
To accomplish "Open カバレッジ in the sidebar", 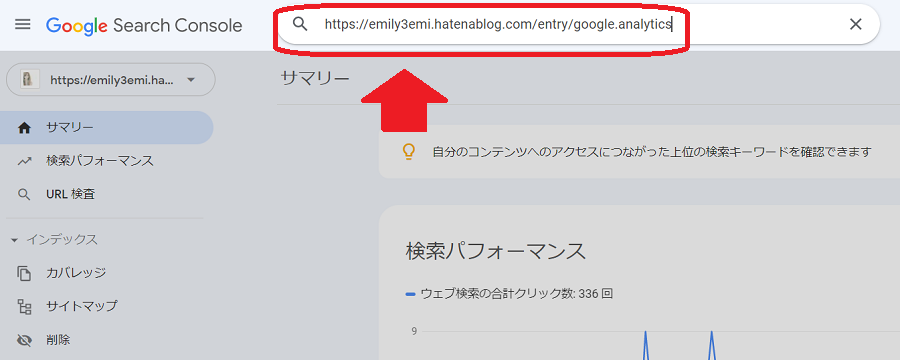I will tap(107, 273).
